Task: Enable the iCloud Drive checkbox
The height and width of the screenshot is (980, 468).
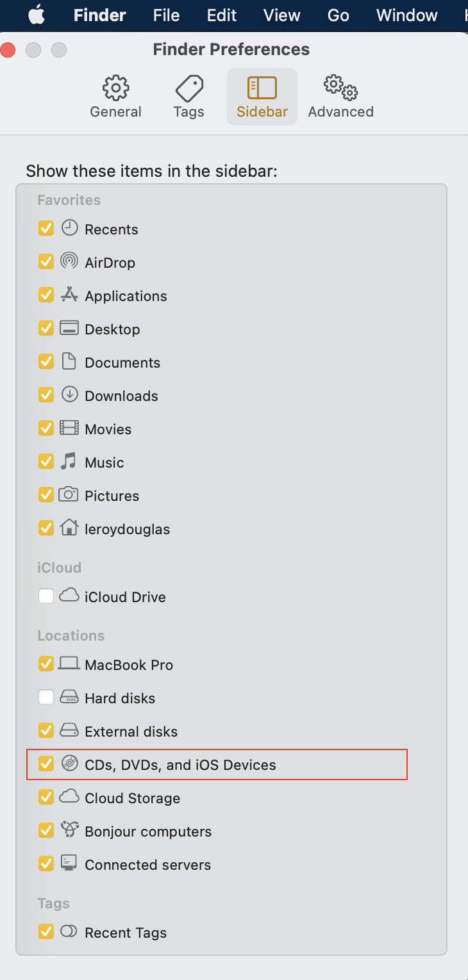Action: click(x=46, y=596)
